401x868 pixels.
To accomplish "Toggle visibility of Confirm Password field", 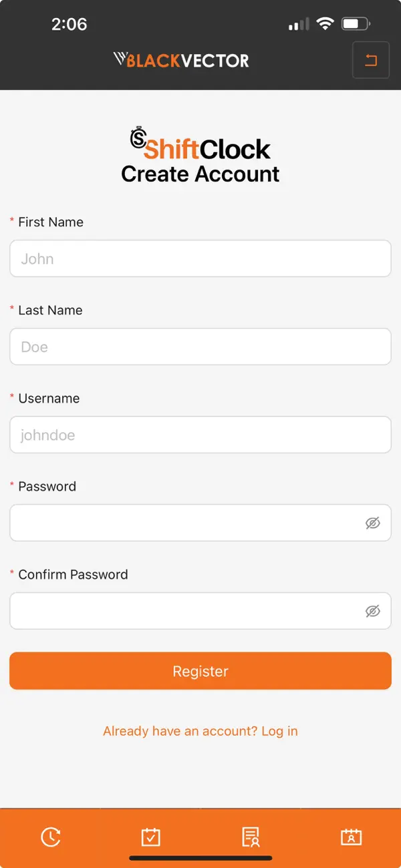I will coord(373,611).
